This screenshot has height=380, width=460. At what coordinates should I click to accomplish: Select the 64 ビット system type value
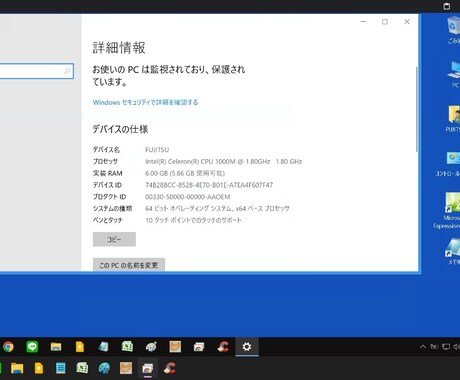point(217,208)
